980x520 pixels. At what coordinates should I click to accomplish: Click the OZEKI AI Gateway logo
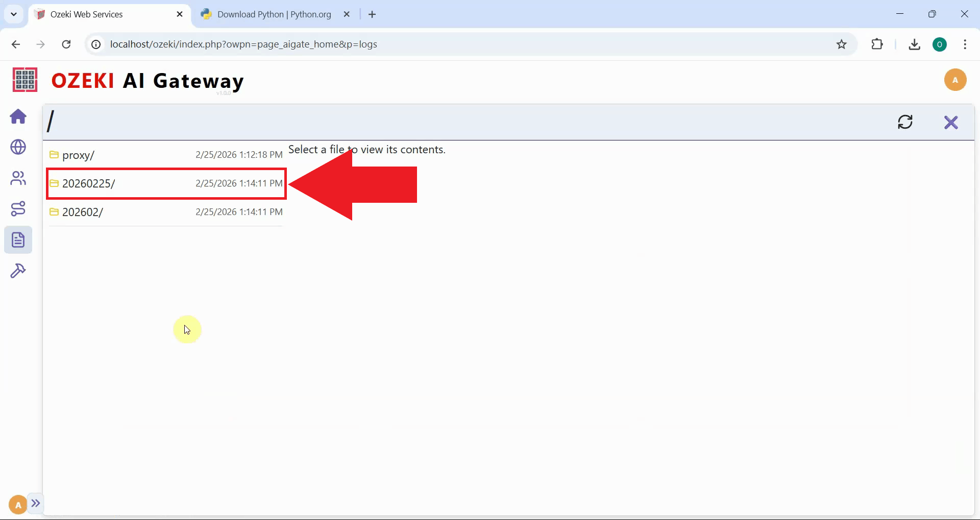pos(148,80)
